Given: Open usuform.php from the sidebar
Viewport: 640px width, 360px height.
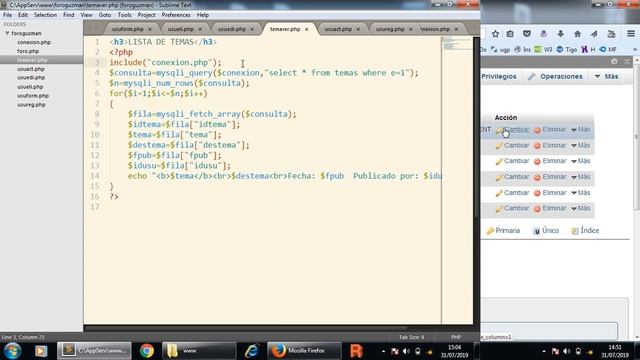Looking at the screenshot, I should click(33, 96).
